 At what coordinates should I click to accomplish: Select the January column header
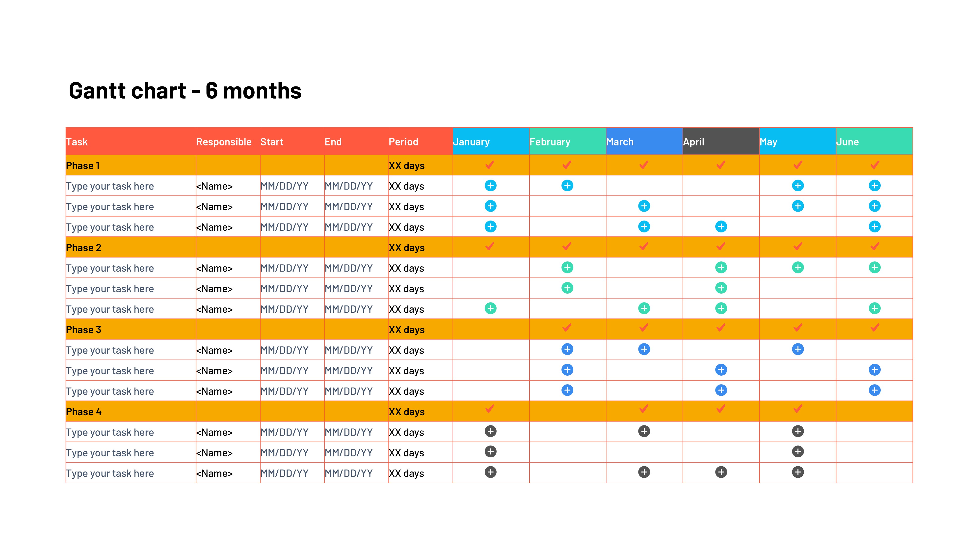click(x=490, y=142)
